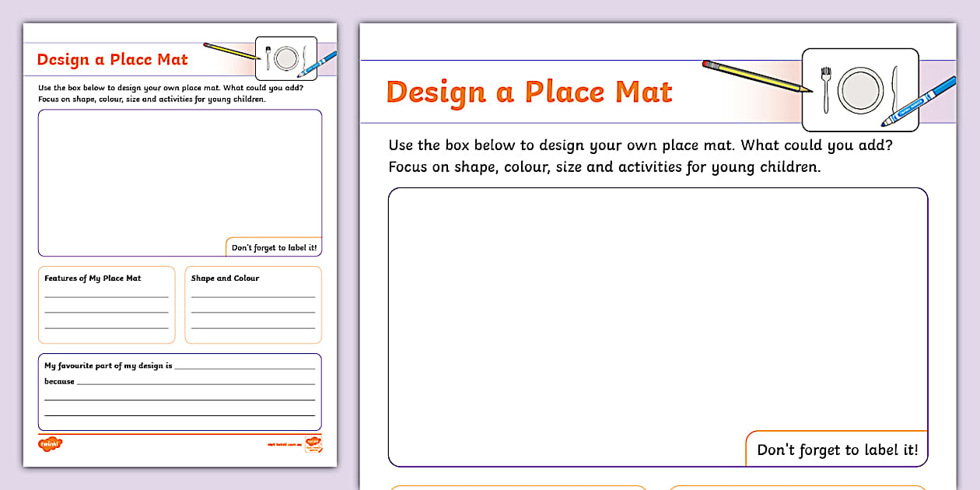The width and height of the screenshot is (980, 490).
Task: Click the Twinkl quality standard badge
Action: click(x=314, y=444)
